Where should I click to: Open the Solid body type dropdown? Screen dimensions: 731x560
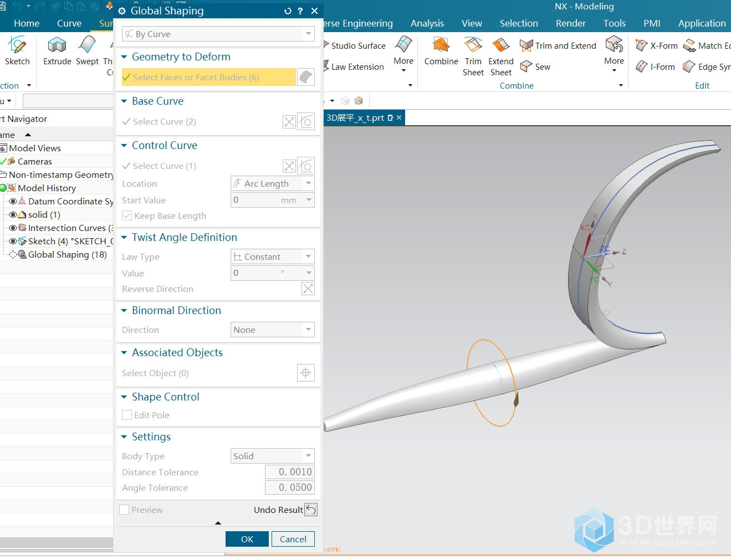[x=273, y=456]
